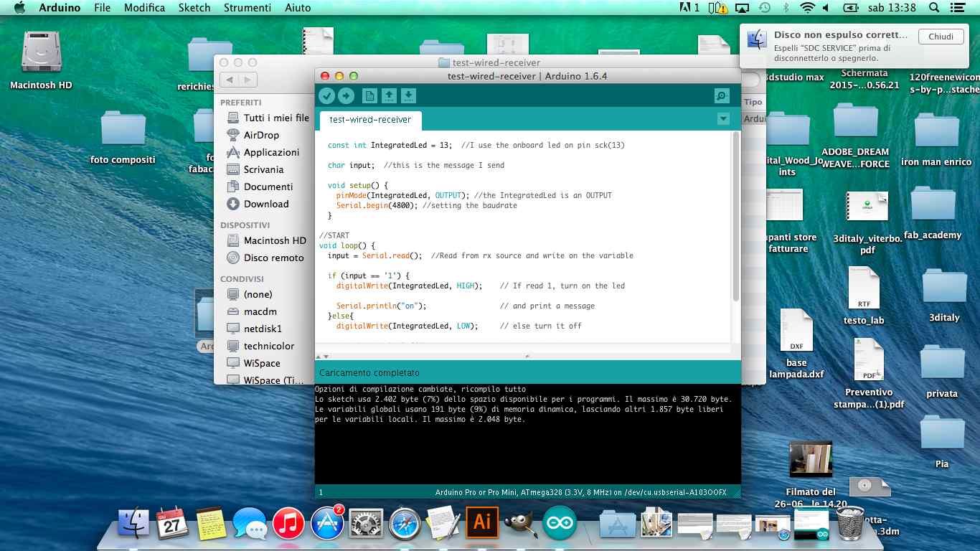Select the macdm shared computer in Finder
The height and width of the screenshot is (551, 980).
251,311
